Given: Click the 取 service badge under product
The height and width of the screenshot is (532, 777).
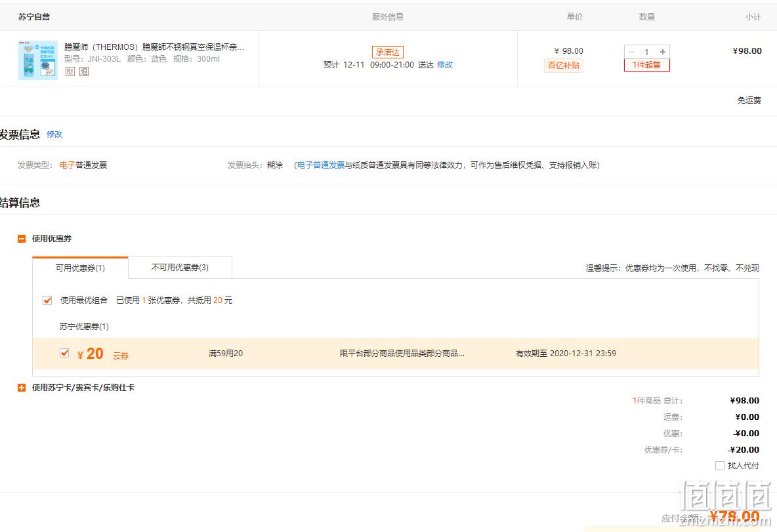Looking at the screenshot, I should tap(70, 72).
